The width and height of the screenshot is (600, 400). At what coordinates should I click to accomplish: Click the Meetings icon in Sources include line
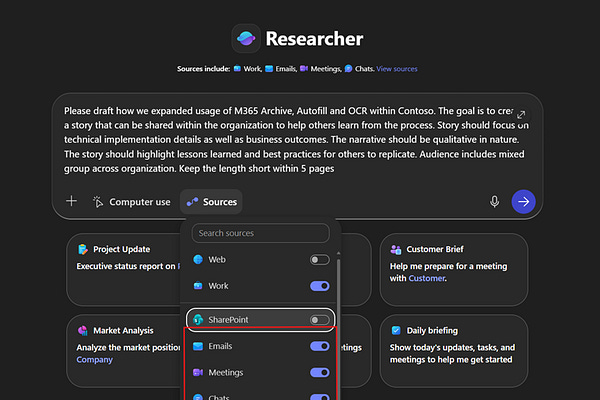pyautogui.click(x=304, y=69)
